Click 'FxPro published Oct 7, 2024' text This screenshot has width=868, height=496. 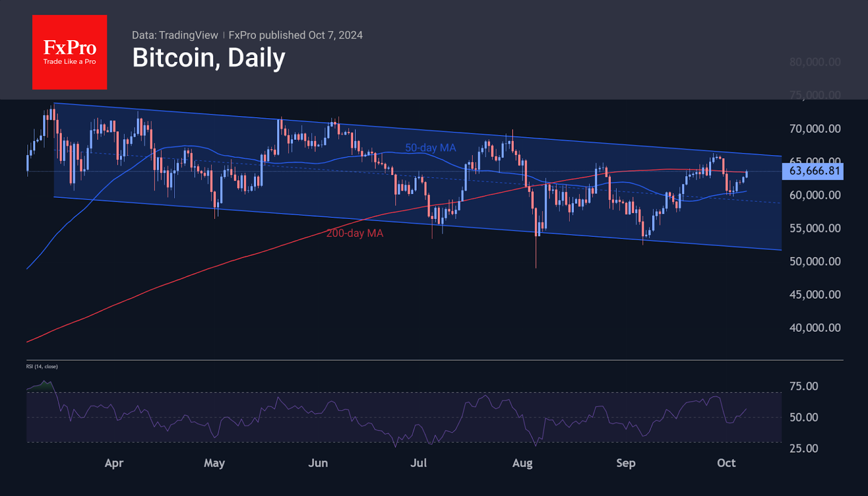(x=296, y=35)
